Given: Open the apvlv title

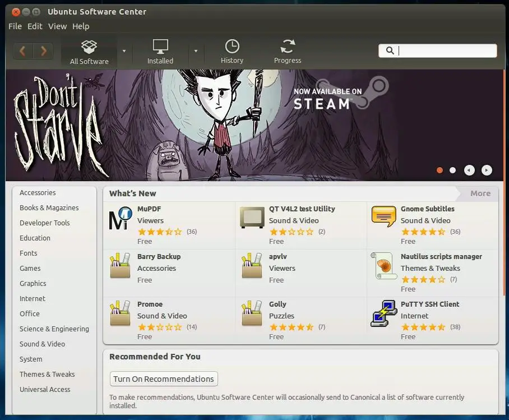Looking at the screenshot, I should pos(278,257).
